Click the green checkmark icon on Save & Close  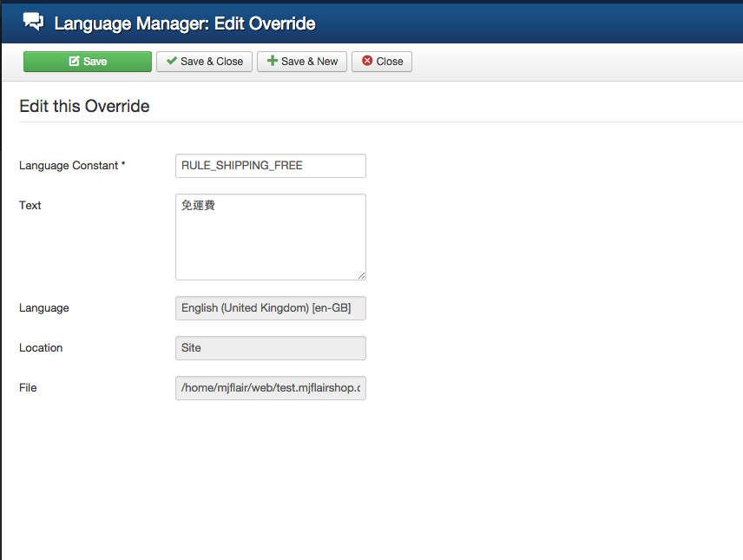point(172,62)
